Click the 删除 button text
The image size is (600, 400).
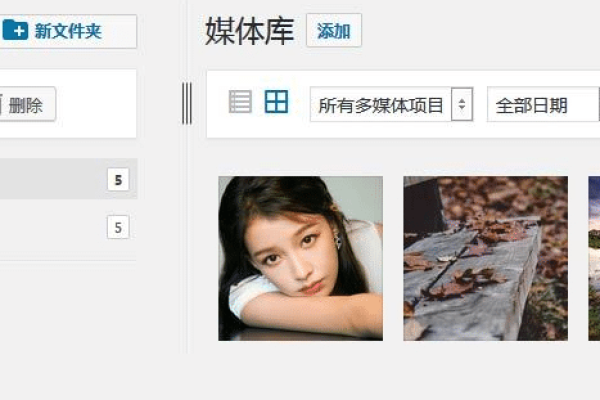click(26, 106)
